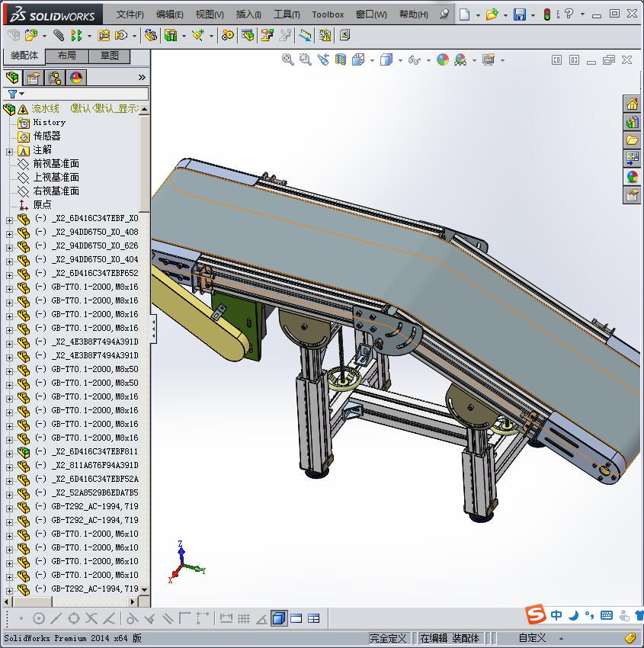Toggle the highlighted 3D view box button

(x=279, y=618)
